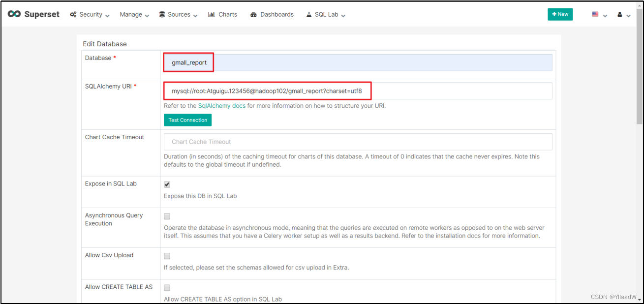The image size is (644, 304).
Task: Enable the Allow CREATE TABLE AS checkbox
Action: (167, 288)
